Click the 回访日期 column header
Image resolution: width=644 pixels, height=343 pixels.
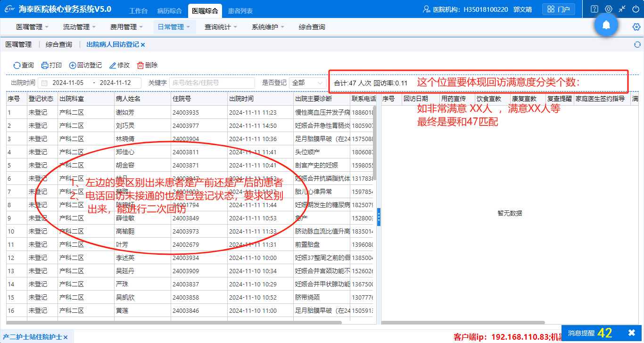point(420,99)
